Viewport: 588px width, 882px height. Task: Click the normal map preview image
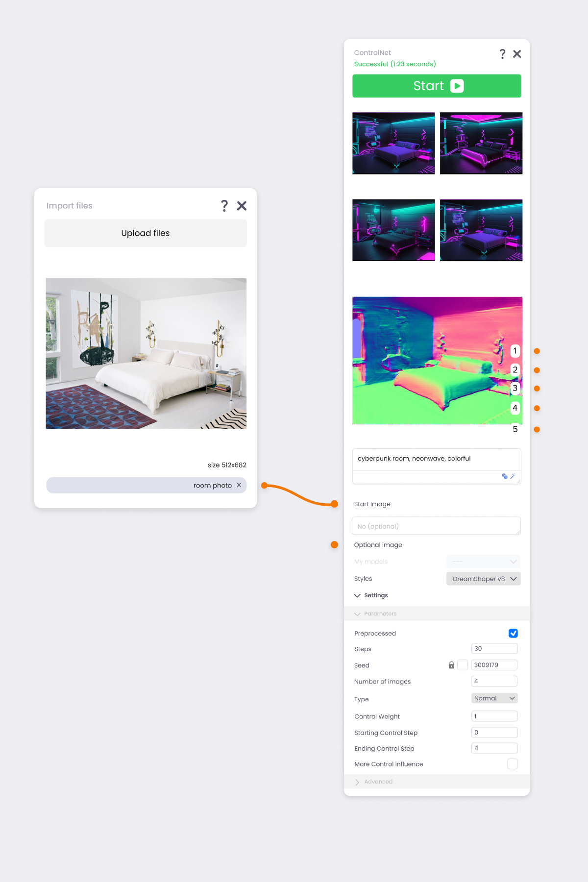(x=437, y=360)
